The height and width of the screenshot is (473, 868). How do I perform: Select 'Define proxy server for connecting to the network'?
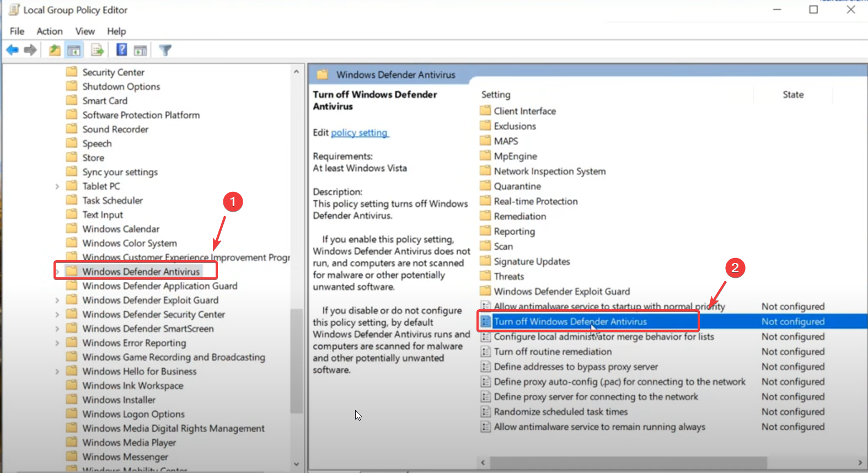click(x=596, y=396)
